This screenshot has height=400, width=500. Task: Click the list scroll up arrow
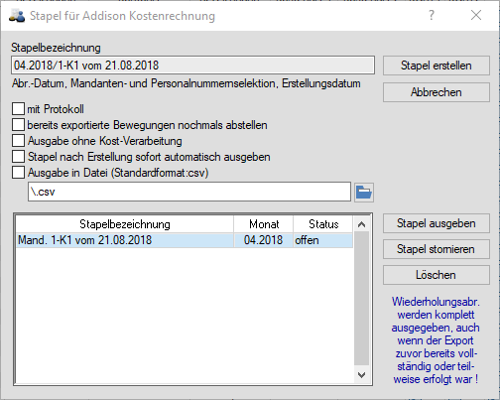(x=361, y=225)
